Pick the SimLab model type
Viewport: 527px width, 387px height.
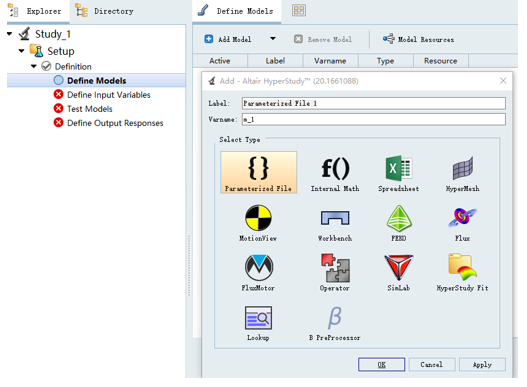click(x=399, y=273)
